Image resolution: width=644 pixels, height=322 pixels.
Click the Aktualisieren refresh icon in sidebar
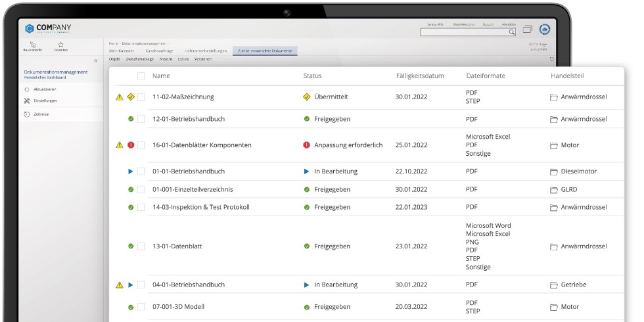(27, 89)
